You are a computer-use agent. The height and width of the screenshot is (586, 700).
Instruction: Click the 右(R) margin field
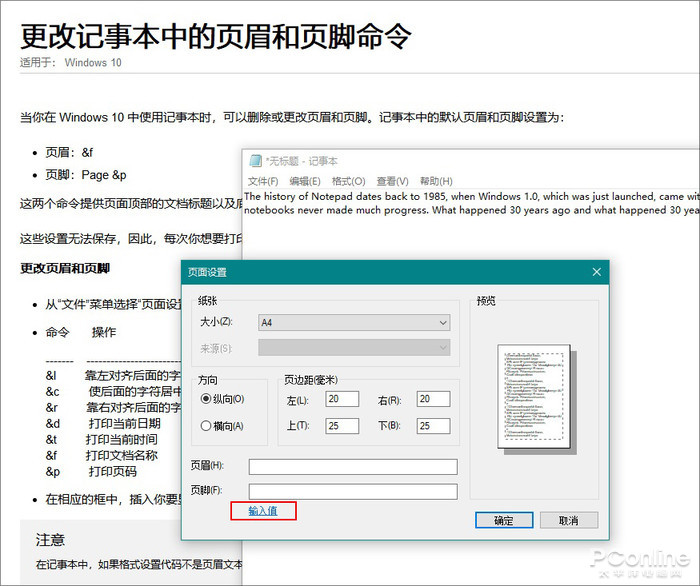433,399
